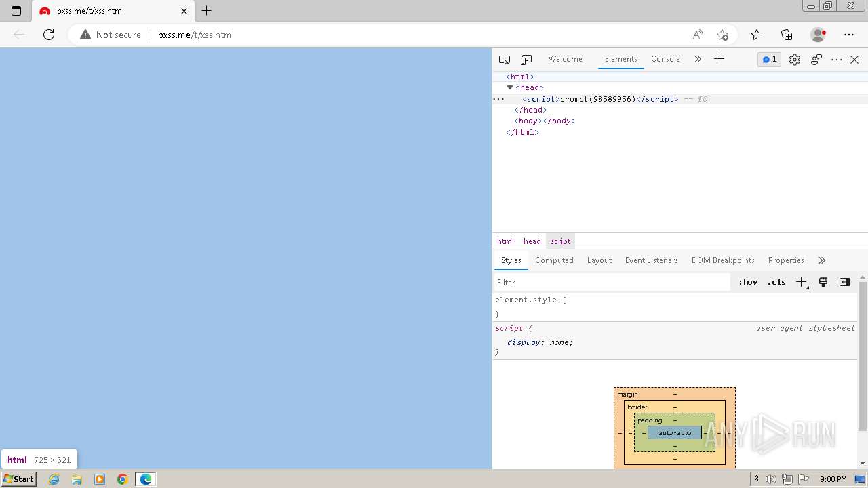Open Favorites list icon
This screenshot has width=868, height=488.
757,35
